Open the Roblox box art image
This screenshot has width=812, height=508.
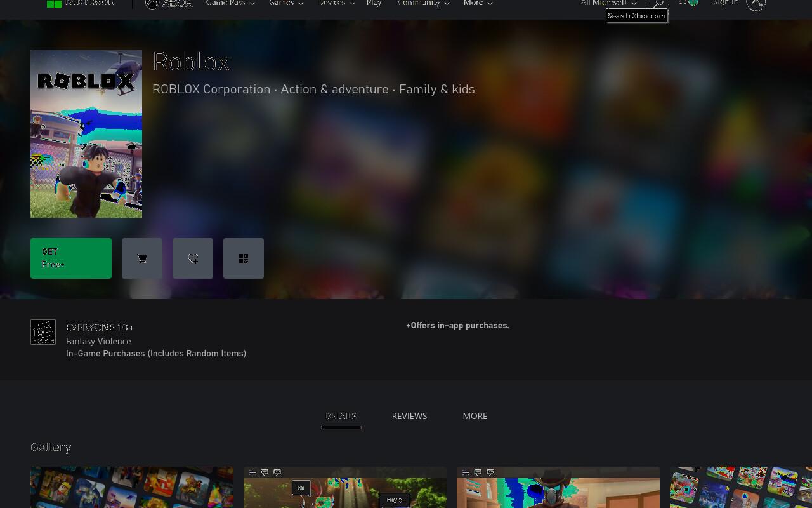86,134
